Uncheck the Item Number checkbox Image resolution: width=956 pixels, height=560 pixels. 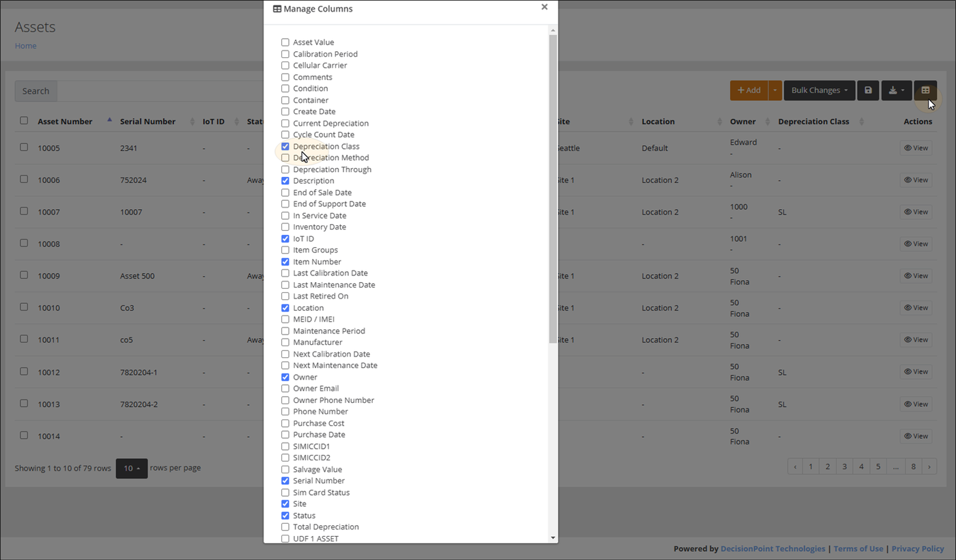coord(285,262)
